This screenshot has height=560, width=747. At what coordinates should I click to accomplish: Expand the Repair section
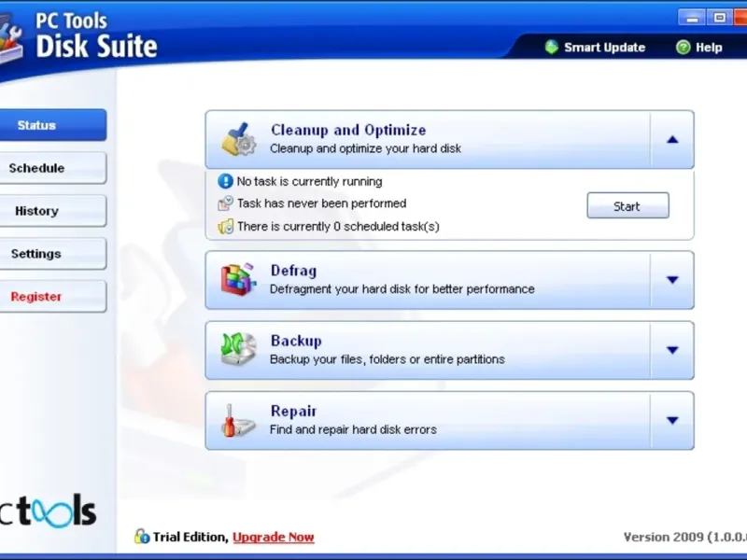pyautogui.click(x=672, y=420)
